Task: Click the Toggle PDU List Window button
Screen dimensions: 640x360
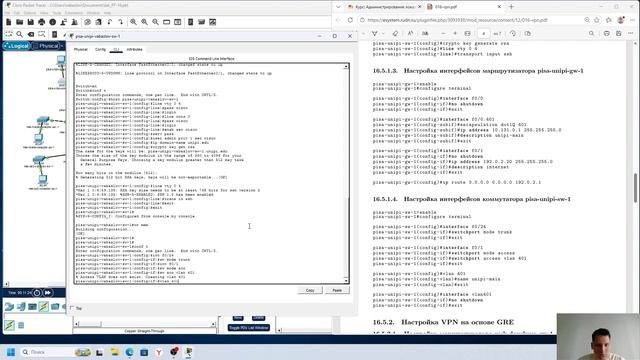Action: [249, 328]
